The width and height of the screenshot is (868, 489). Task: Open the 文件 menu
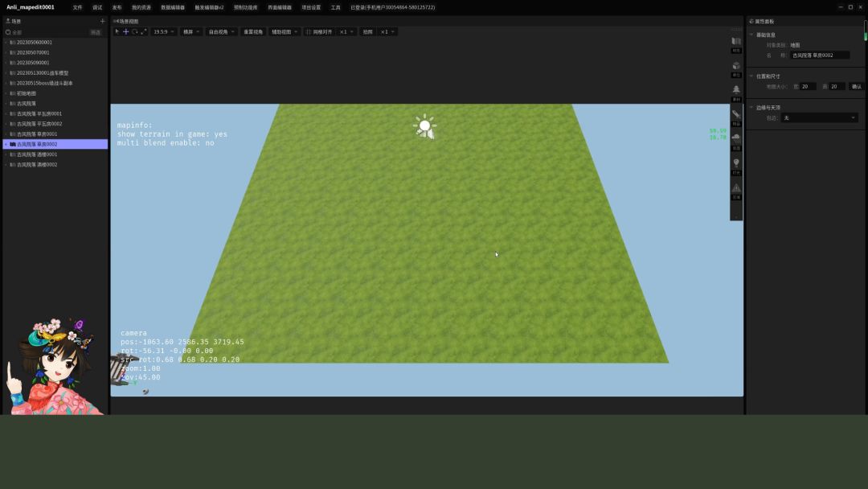[x=77, y=7]
